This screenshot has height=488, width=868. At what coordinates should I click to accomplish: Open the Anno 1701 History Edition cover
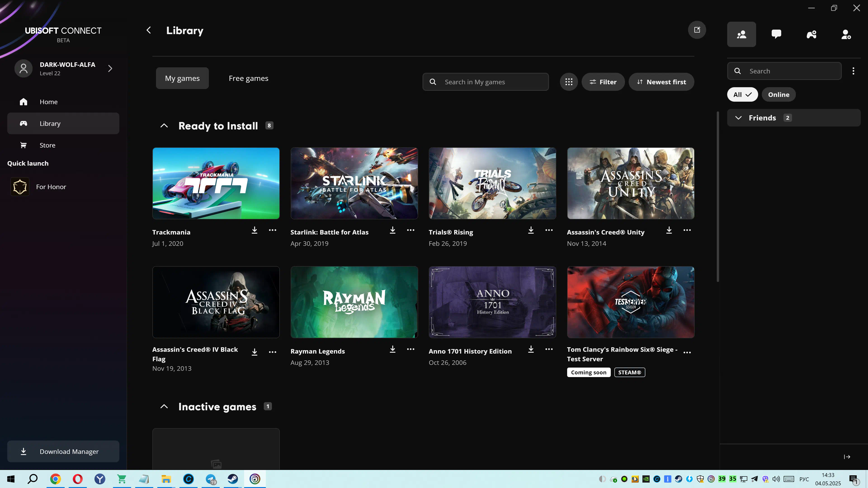click(492, 302)
